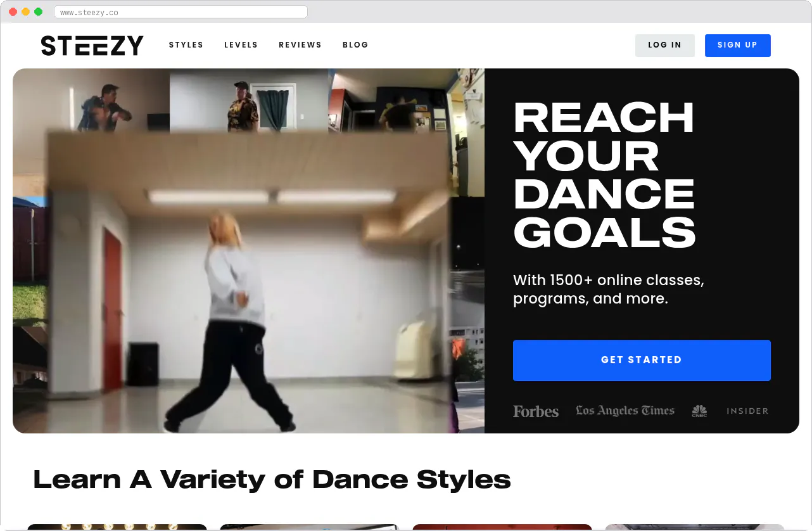The height and width of the screenshot is (531, 812).
Task: Select the browser address bar
Action: point(181,11)
